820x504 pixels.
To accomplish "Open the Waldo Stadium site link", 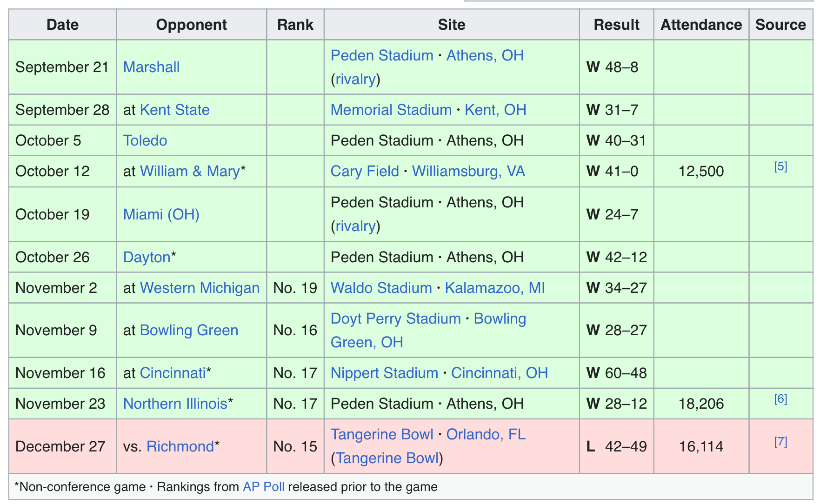I will coord(381,288).
